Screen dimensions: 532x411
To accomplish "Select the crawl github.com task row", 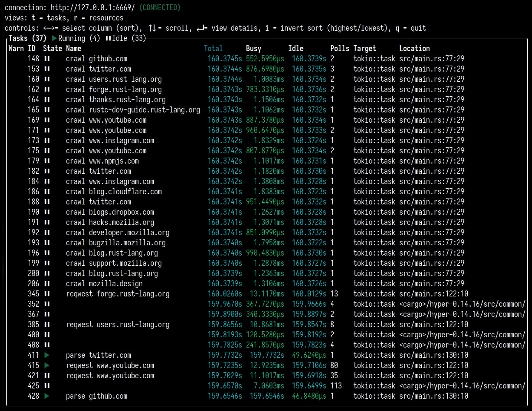I will [x=97, y=59].
